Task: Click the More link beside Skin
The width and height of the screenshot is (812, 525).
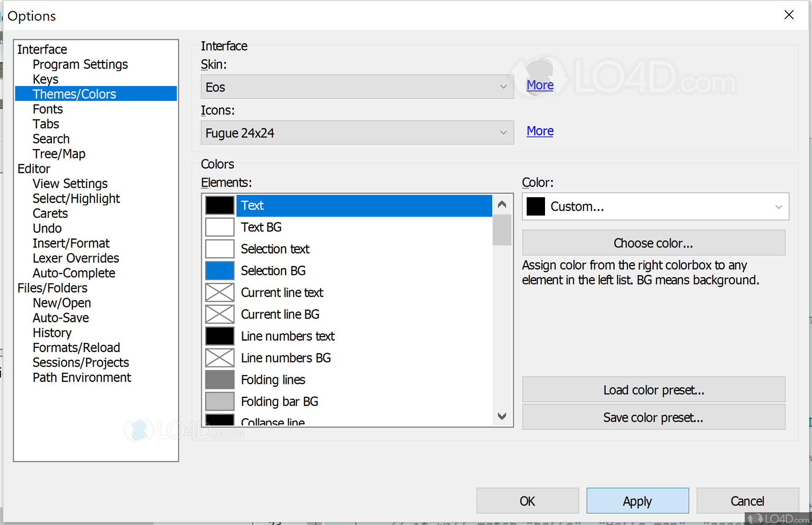Action: click(540, 85)
